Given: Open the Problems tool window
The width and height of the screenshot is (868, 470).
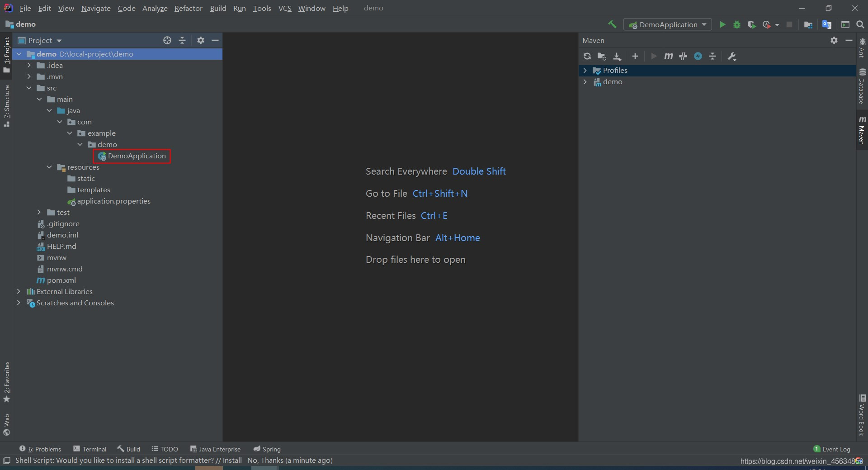Looking at the screenshot, I should (x=40, y=449).
